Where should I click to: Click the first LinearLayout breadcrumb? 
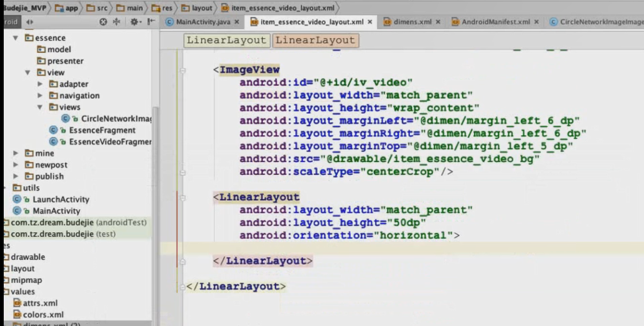click(226, 41)
